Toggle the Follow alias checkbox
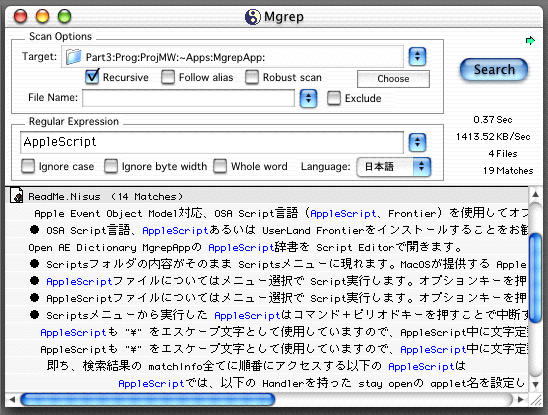Image resolution: width=548 pixels, height=415 pixels. (x=168, y=77)
